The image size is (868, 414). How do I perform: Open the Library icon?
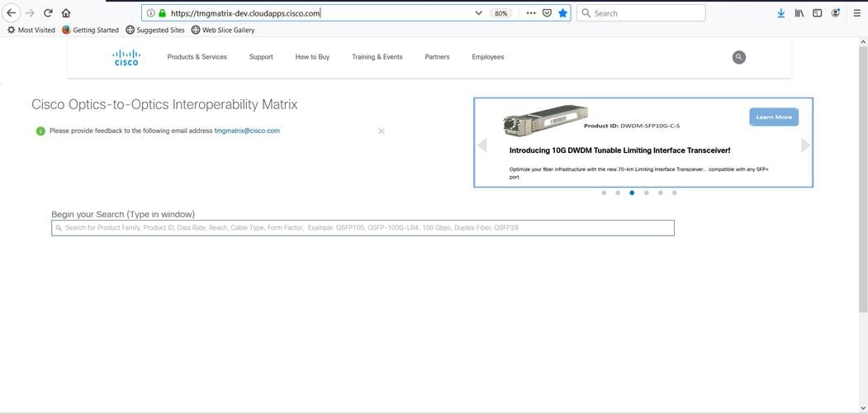pyautogui.click(x=799, y=13)
